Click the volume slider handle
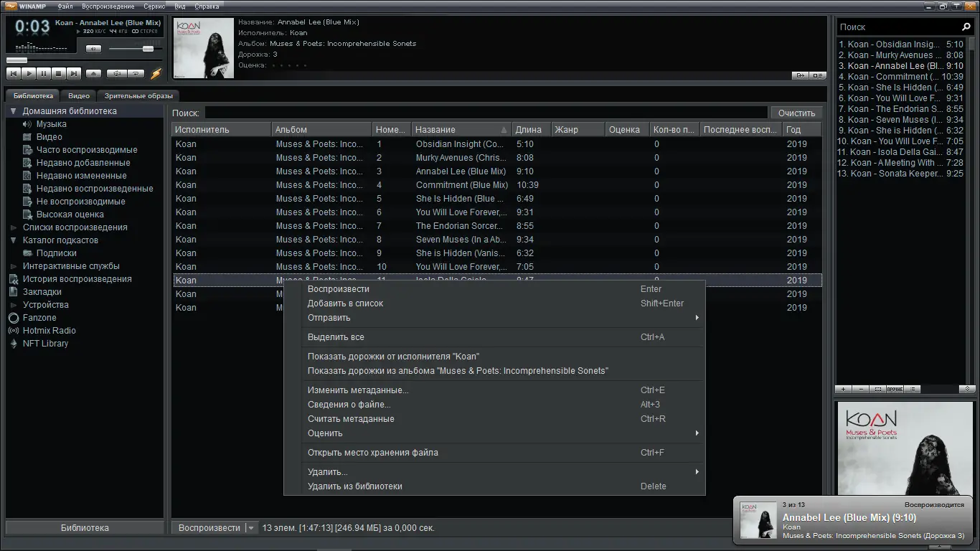Viewport: 980px width, 551px height. click(148, 49)
